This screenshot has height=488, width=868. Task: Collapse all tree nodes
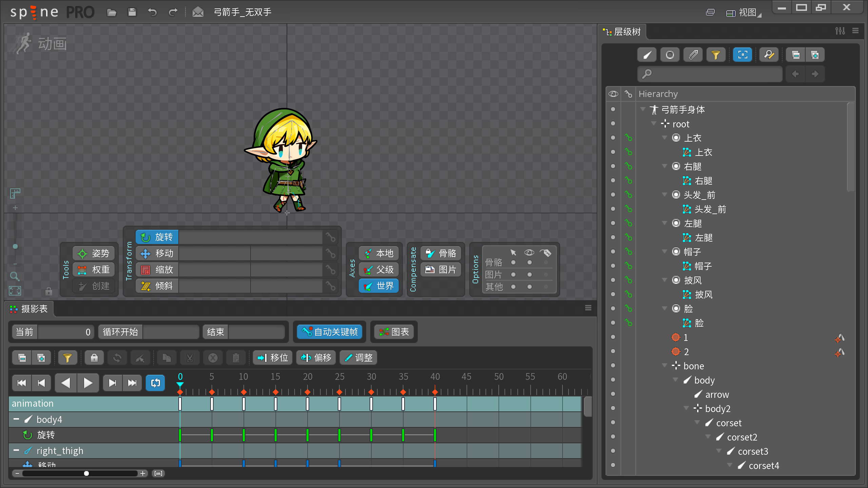pyautogui.click(x=796, y=55)
